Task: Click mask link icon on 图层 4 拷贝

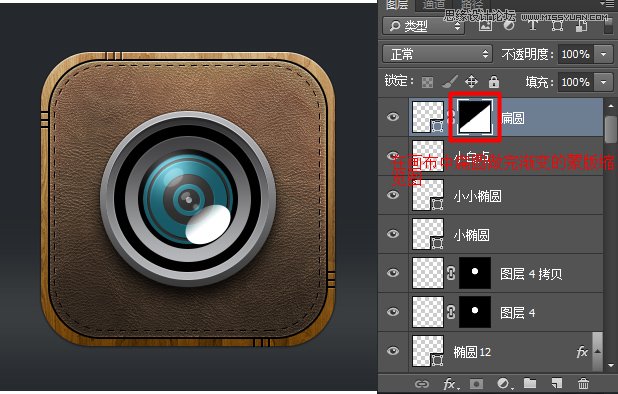Action: click(451, 273)
